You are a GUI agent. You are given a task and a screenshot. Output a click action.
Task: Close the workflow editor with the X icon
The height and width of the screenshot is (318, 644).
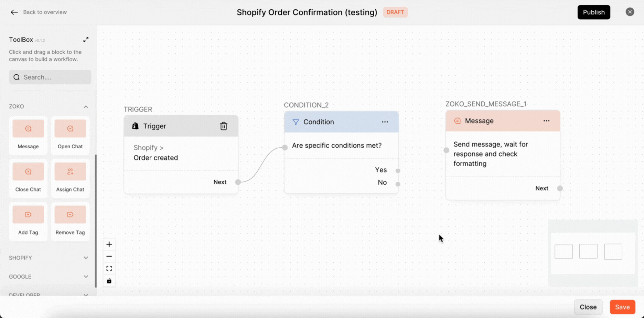630,12
